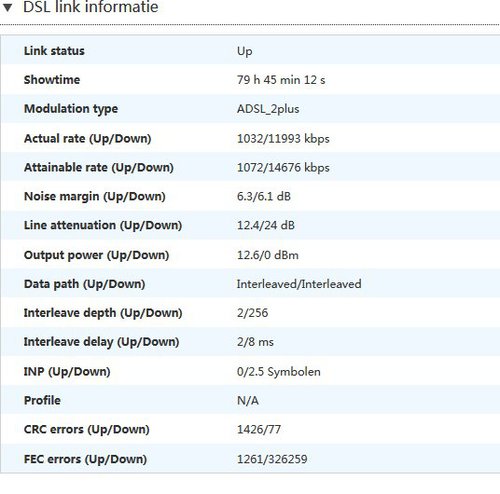500x494 pixels.
Task: Click the 1261/326259 FEC errors value
Action: (x=272, y=459)
